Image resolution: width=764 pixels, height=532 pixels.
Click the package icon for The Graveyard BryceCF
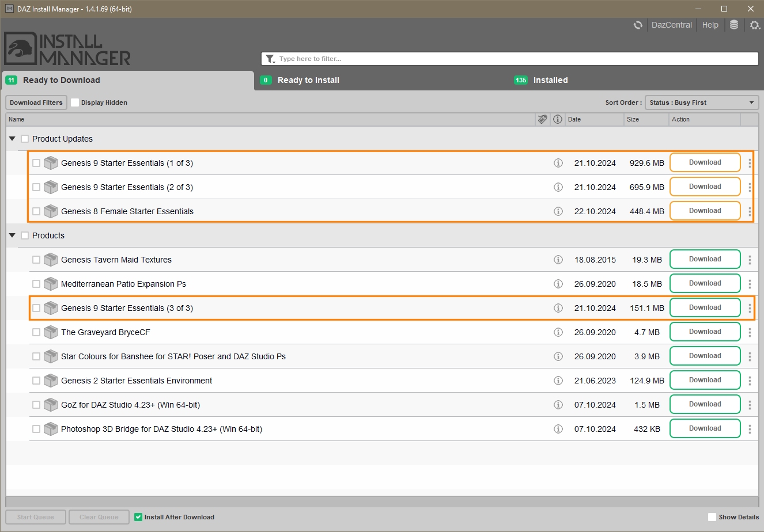click(x=51, y=332)
